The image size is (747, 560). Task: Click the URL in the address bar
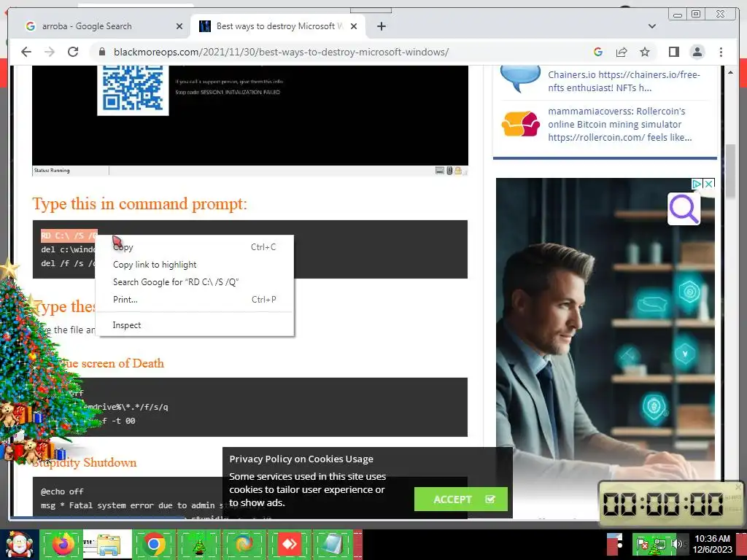(281, 52)
